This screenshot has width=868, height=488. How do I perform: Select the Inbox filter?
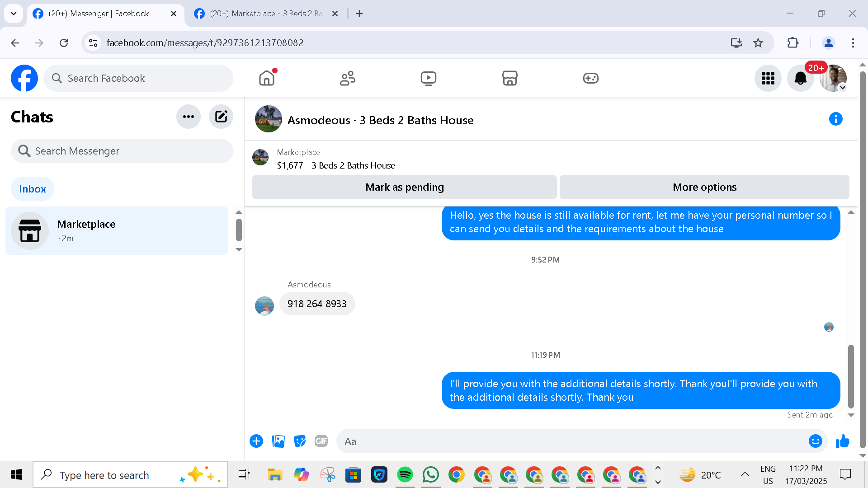33,189
